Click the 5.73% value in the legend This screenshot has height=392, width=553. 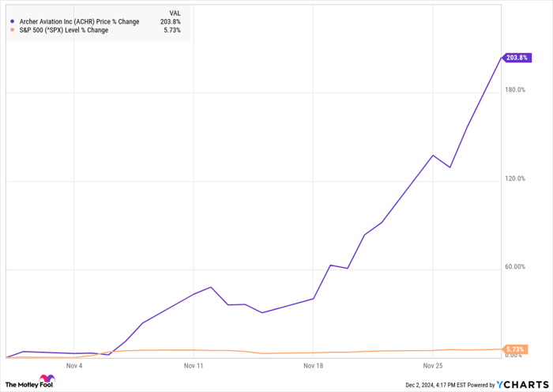[x=172, y=30]
